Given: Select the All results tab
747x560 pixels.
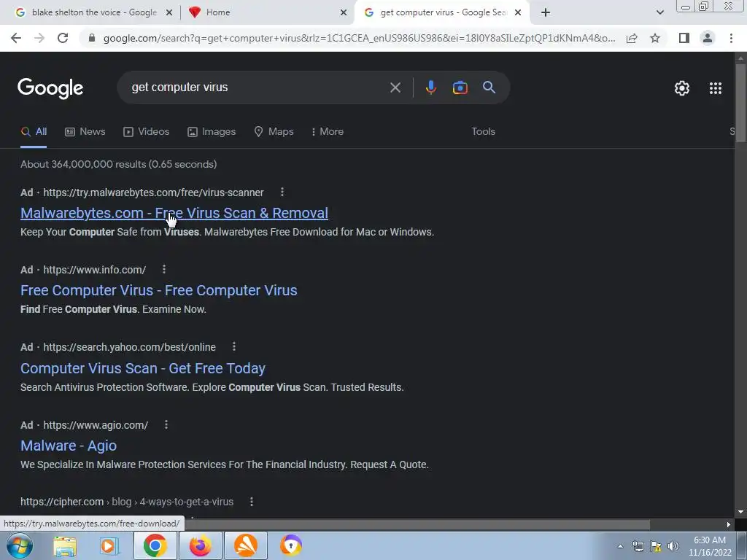Looking at the screenshot, I should coord(34,131).
